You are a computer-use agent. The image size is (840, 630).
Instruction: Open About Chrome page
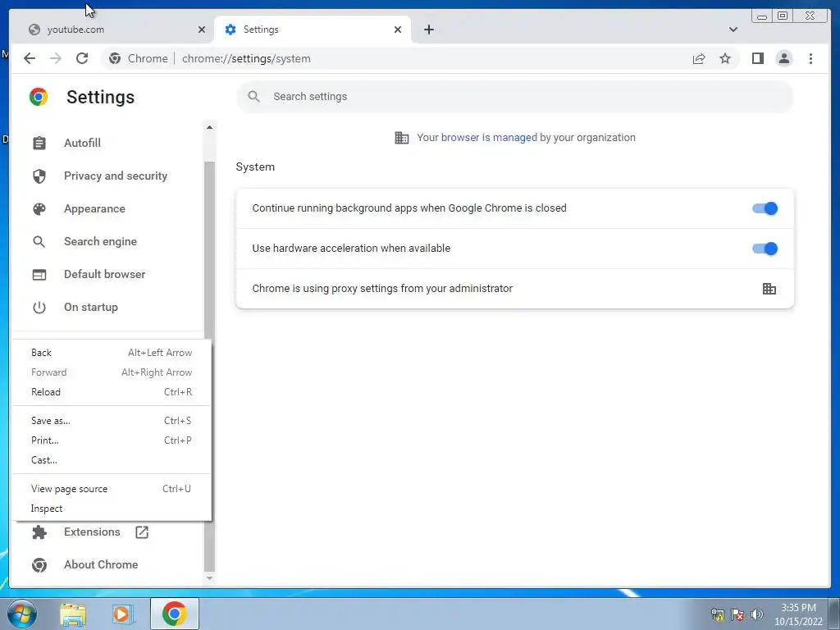[101, 564]
